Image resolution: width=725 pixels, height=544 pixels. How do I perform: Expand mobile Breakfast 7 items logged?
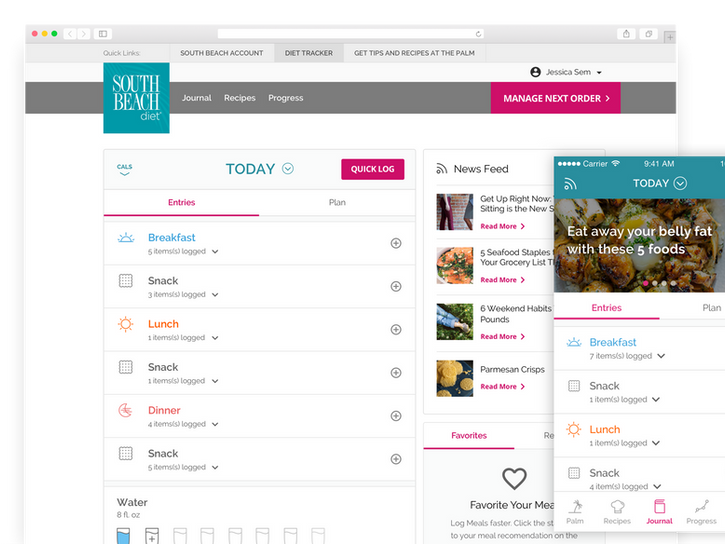point(661,356)
